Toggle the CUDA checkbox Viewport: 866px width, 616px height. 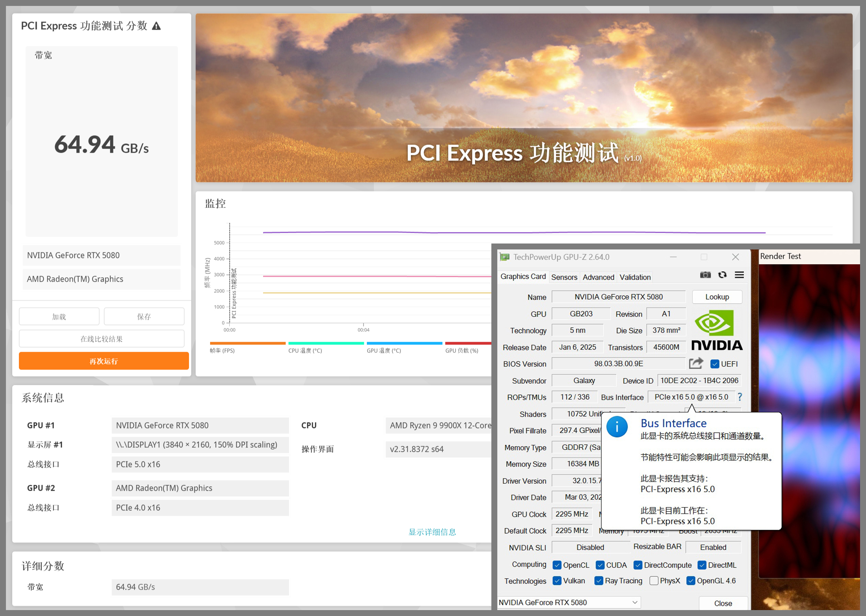[x=600, y=565]
